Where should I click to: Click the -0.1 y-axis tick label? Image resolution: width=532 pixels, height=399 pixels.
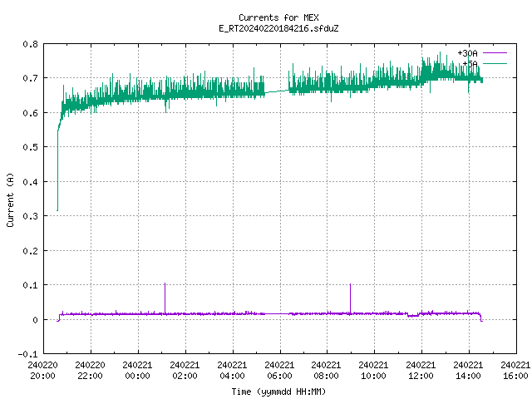coord(27,354)
